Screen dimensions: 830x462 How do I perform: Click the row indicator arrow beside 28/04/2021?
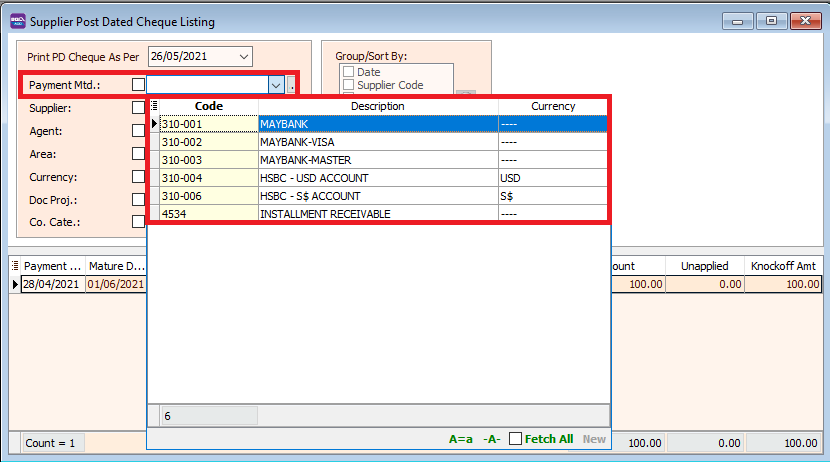[15, 285]
